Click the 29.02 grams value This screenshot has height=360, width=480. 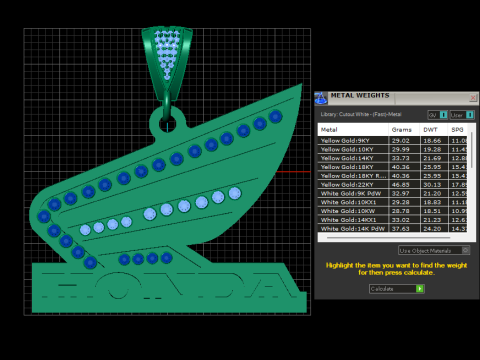pos(400,141)
